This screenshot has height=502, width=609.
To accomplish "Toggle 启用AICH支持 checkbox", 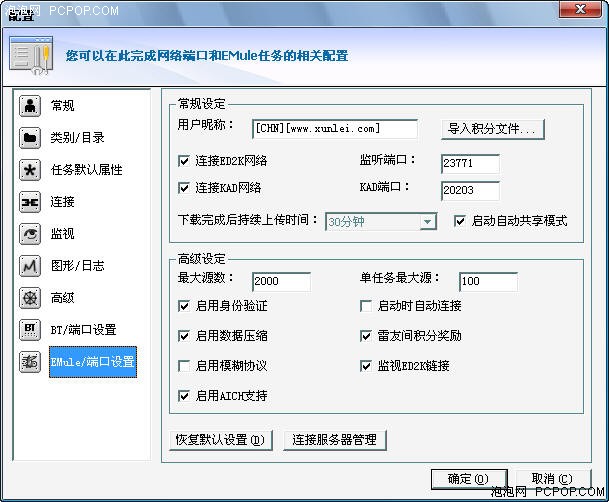I will [x=184, y=396].
